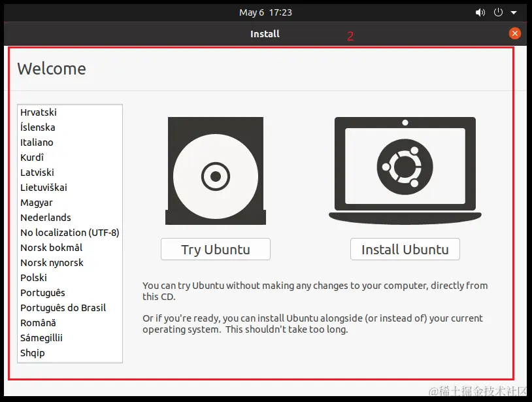
Task: Choose Norsk bokmål language
Action: [70, 248]
